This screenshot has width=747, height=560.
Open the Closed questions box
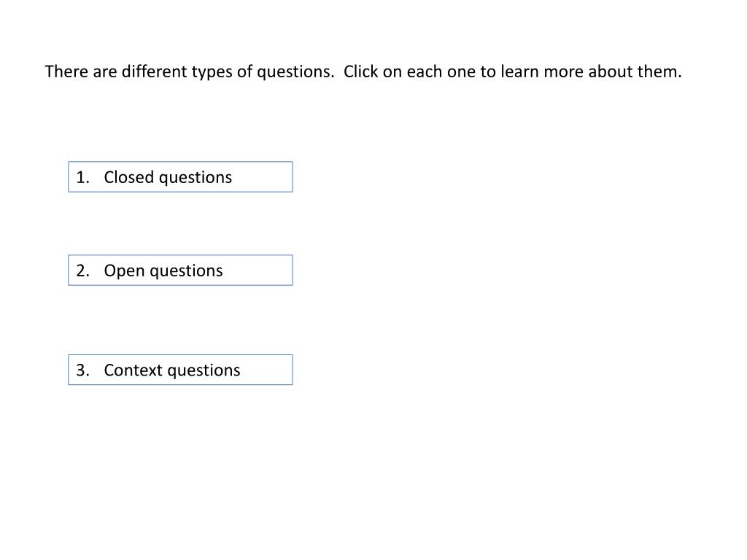point(180,176)
